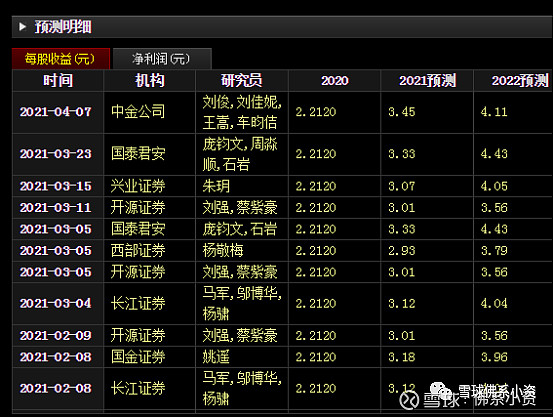Select the date 2021-03-04
The width and height of the screenshot is (554, 417).
point(55,304)
